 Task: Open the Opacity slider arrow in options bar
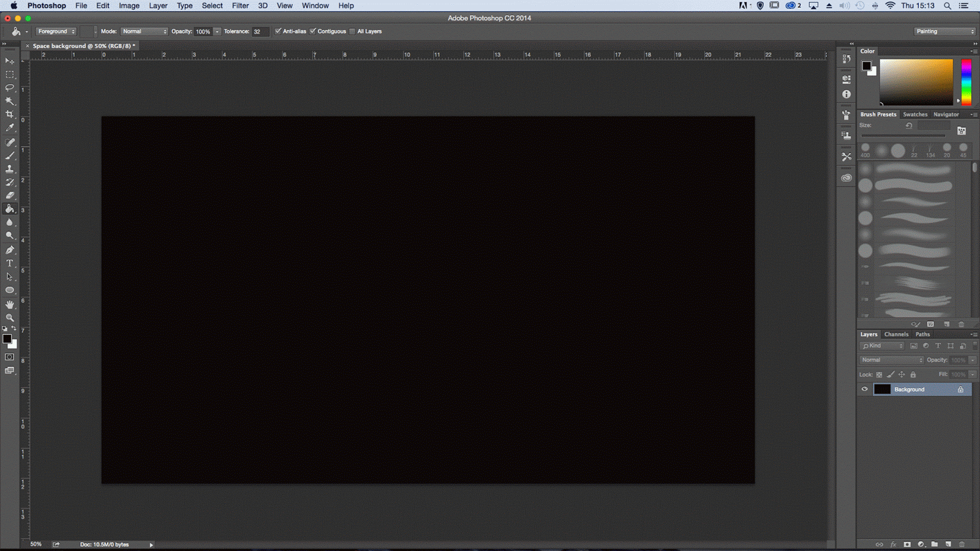[x=217, y=31]
